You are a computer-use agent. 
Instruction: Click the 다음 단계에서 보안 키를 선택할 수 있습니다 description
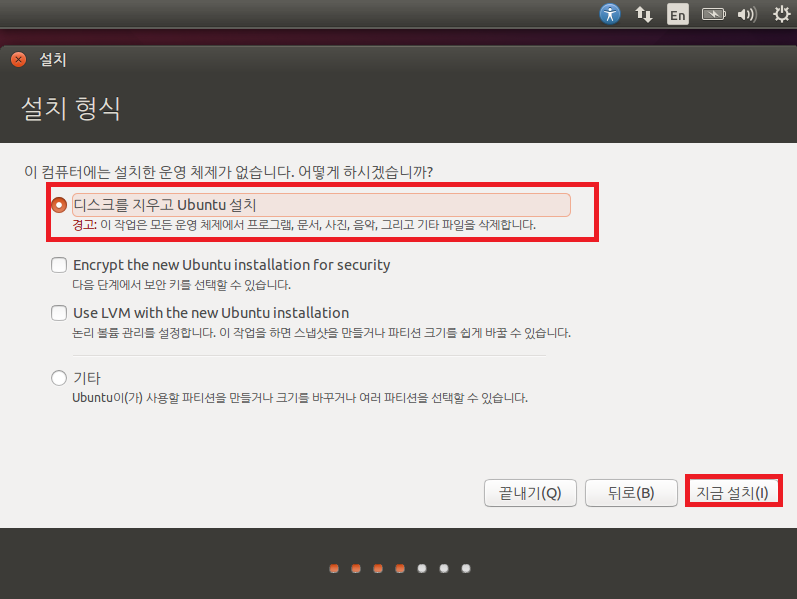(x=181, y=285)
